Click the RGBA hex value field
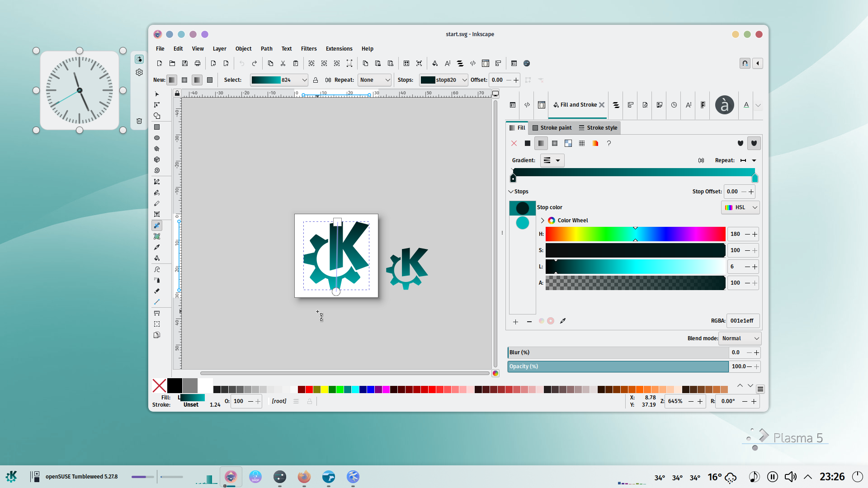 tap(743, 321)
